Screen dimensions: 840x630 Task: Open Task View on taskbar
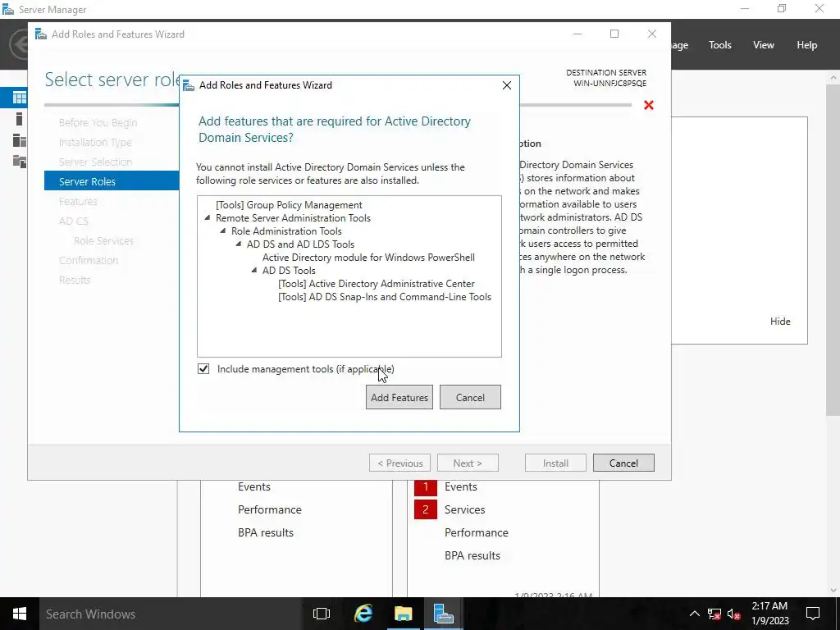point(322,614)
